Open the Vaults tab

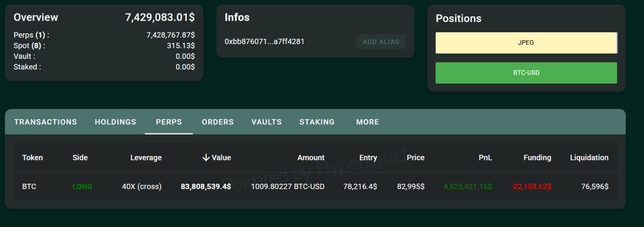point(266,122)
